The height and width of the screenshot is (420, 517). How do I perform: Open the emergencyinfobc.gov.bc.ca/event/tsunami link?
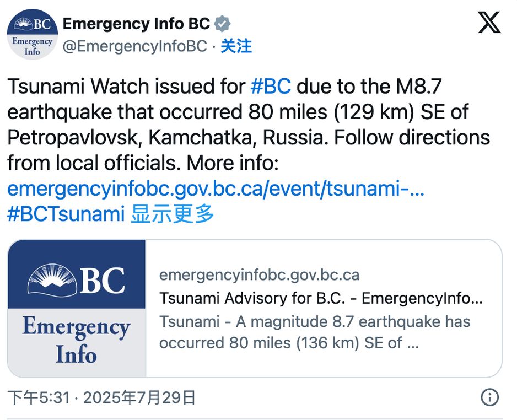pos(216,189)
